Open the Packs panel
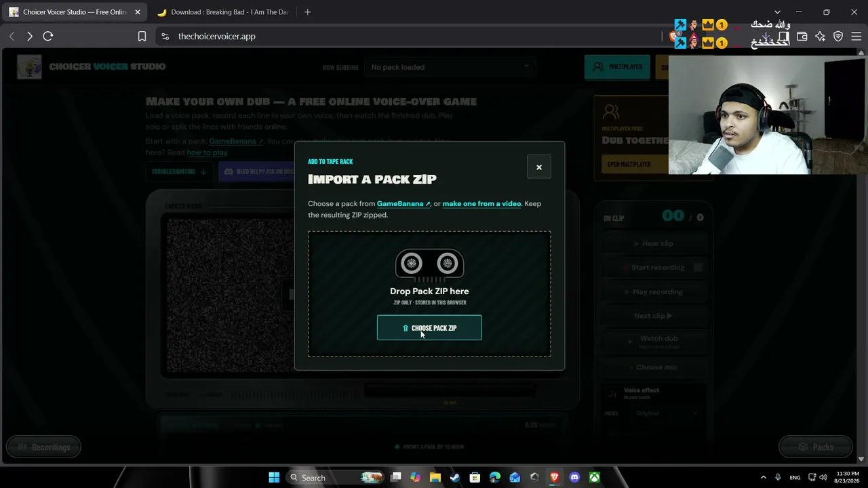The height and width of the screenshot is (488, 868). point(816,447)
